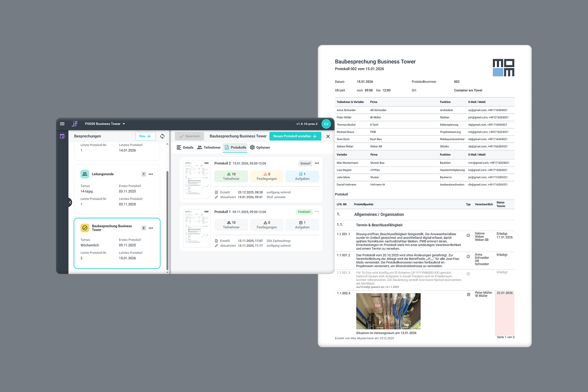This screenshot has width=588, height=392.
Task: Open the Optionen tab
Action: click(260, 147)
